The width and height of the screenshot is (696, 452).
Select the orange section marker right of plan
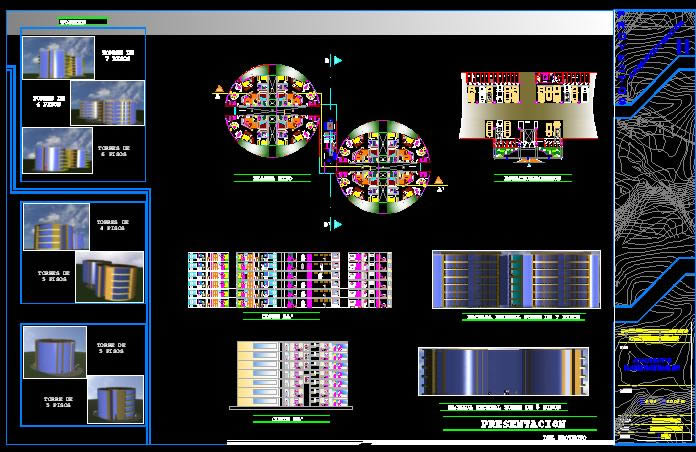pos(438,180)
